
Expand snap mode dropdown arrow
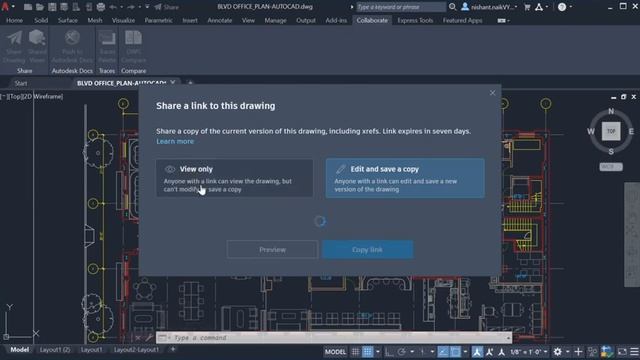tap(378, 352)
